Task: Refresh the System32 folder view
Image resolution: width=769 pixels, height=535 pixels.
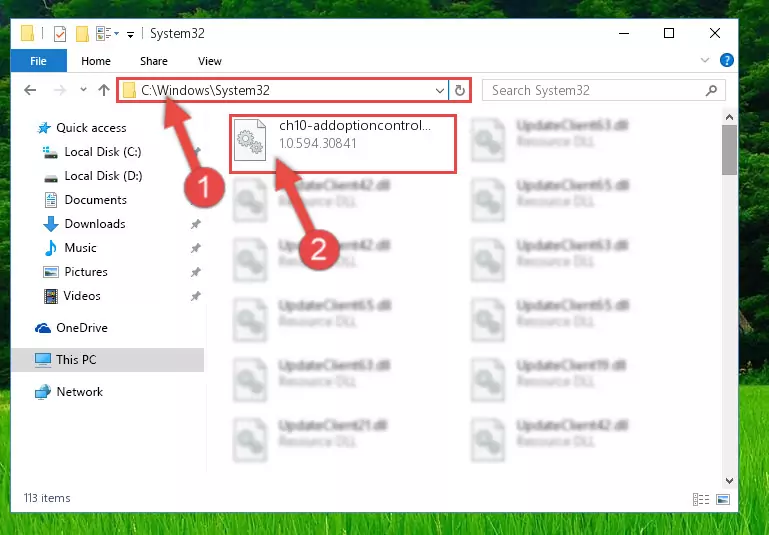Action: tap(460, 91)
